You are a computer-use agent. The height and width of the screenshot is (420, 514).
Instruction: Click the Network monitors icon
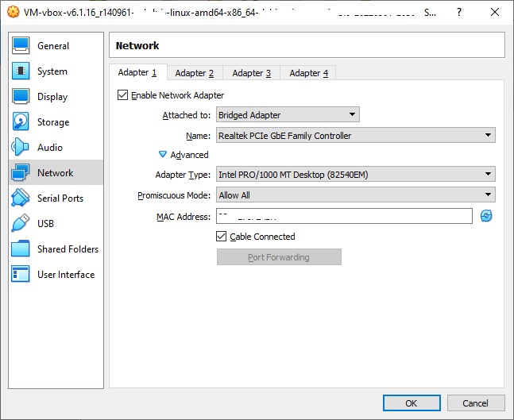click(x=21, y=172)
